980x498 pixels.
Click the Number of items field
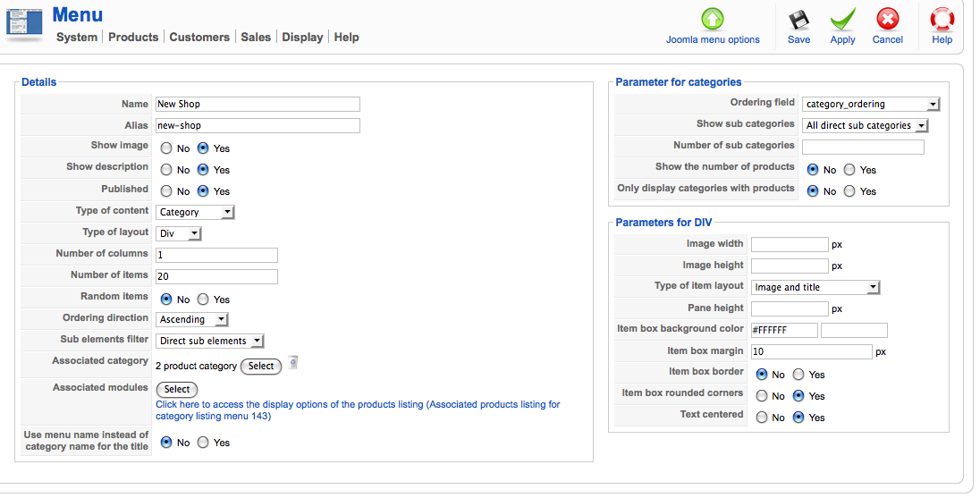pyautogui.click(x=216, y=276)
